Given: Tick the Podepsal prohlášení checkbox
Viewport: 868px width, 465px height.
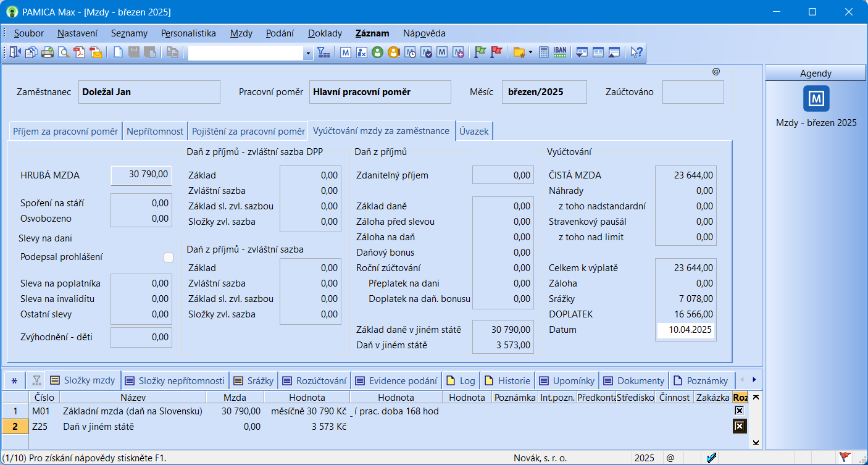Looking at the screenshot, I should 169,258.
